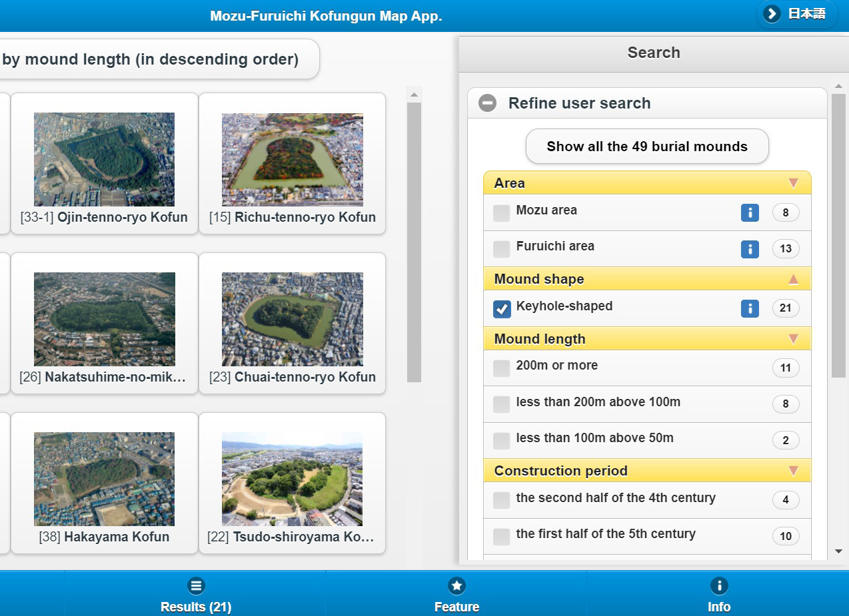
Task: Open Hakayama Kofun thumbnail
Action: [104, 479]
